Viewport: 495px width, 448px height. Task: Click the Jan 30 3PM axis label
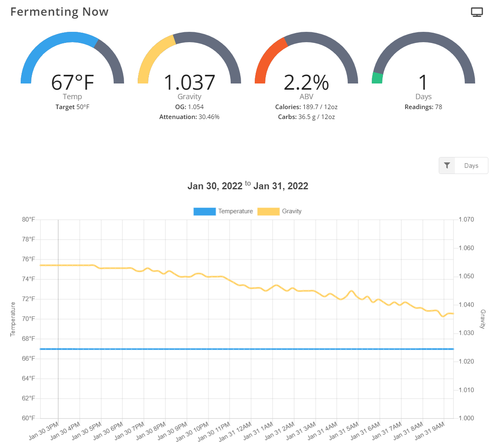44,431
